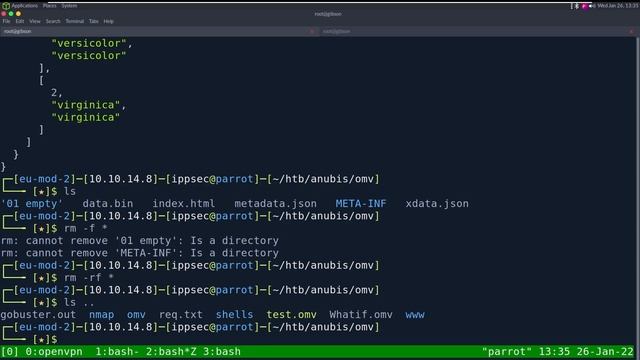Screen dimensions: 640x360
Task: Open the Terminal menu in the menu bar
Action: 75,21
